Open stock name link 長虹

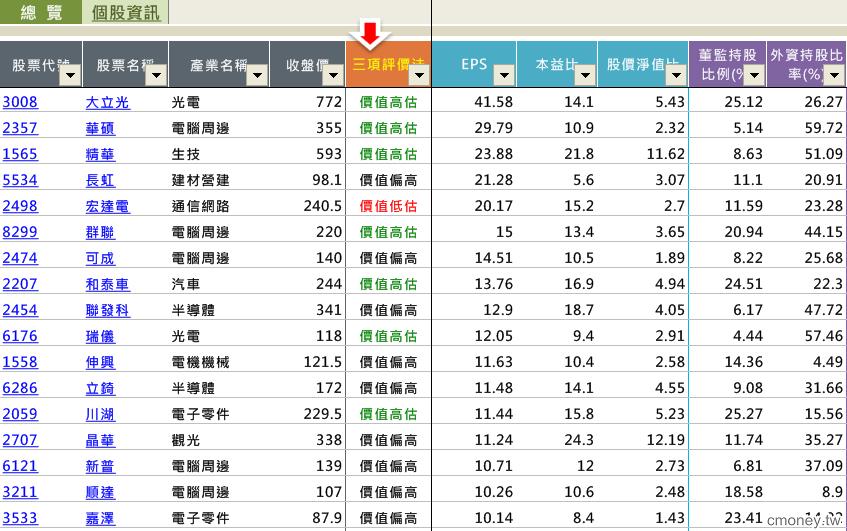click(x=100, y=180)
